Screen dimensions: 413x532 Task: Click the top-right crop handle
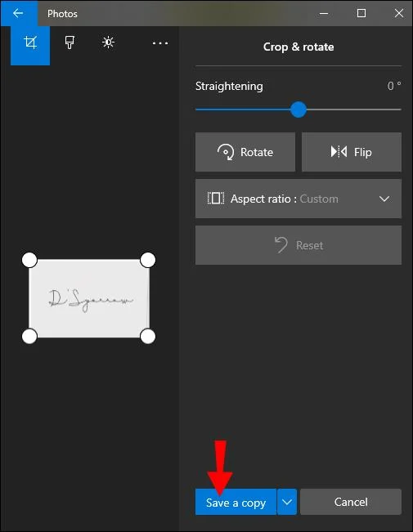tap(148, 260)
